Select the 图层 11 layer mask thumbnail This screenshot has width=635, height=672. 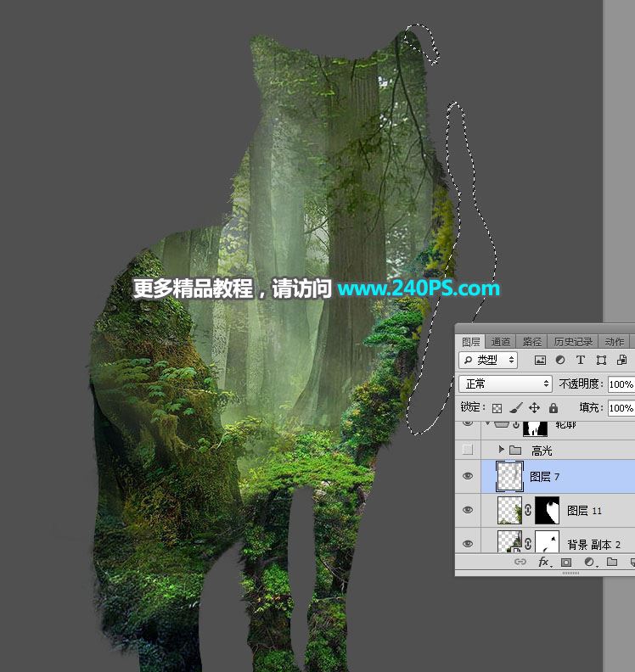coord(548,511)
